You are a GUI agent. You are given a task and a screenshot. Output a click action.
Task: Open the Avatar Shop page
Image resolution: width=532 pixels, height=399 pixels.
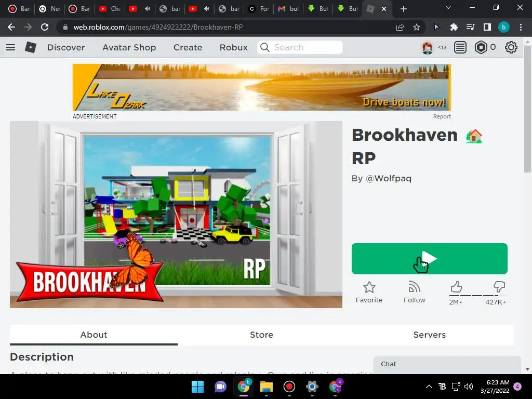coord(129,47)
